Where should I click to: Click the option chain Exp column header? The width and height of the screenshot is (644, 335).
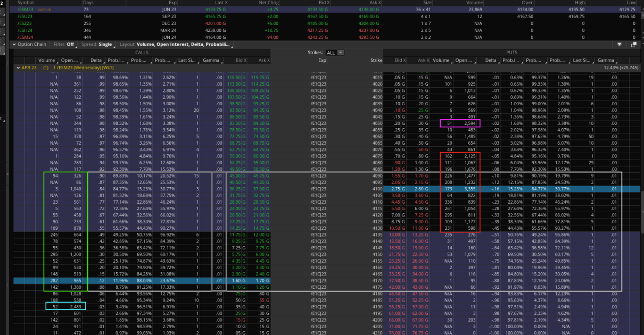coord(322,61)
